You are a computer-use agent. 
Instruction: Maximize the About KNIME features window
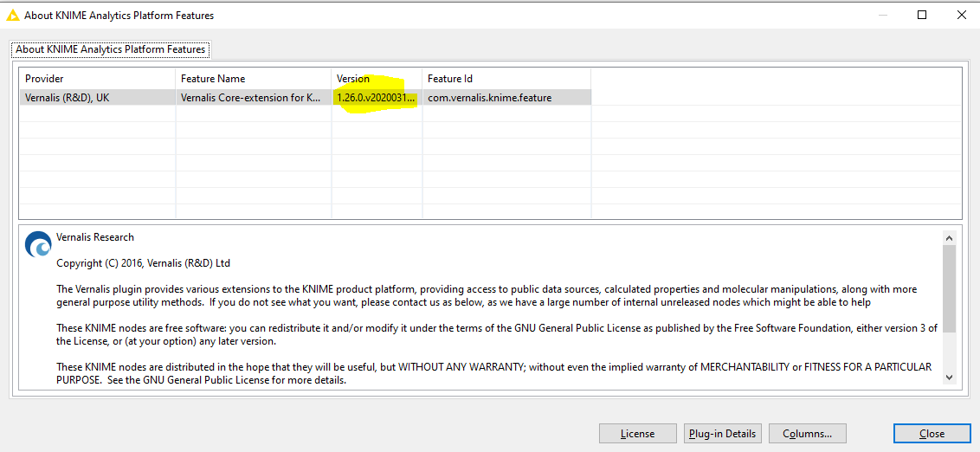(x=922, y=15)
